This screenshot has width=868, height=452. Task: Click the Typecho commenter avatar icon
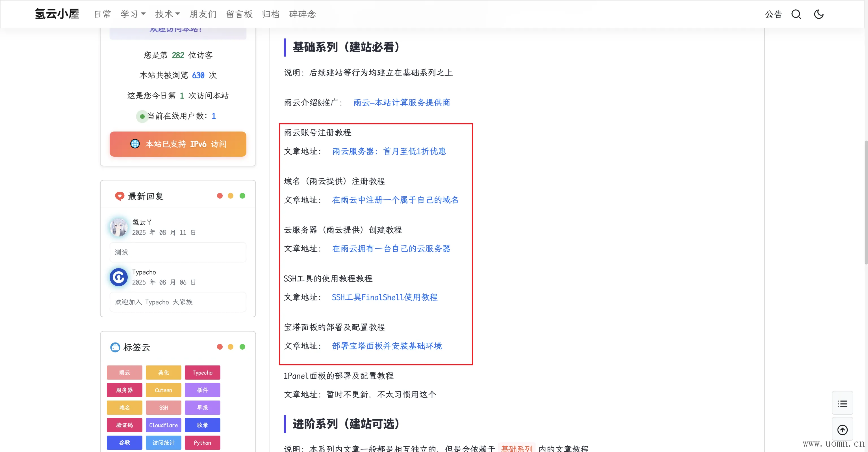(119, 277)
